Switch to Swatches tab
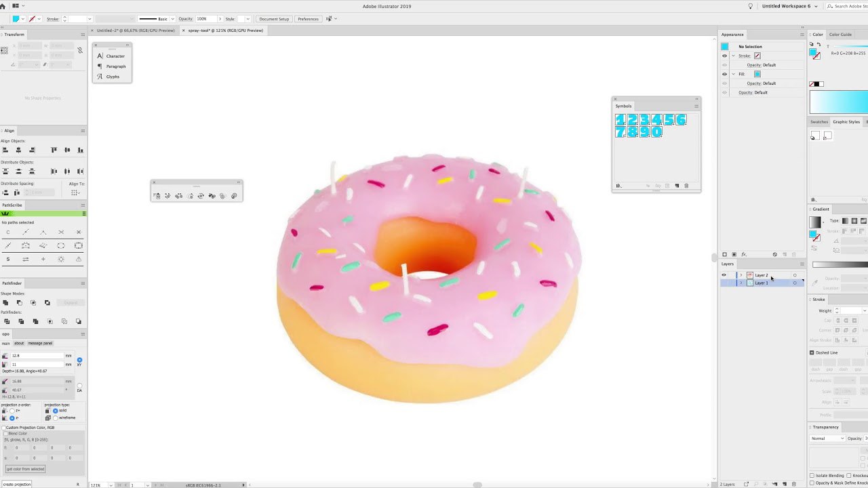 pos(819,122)
